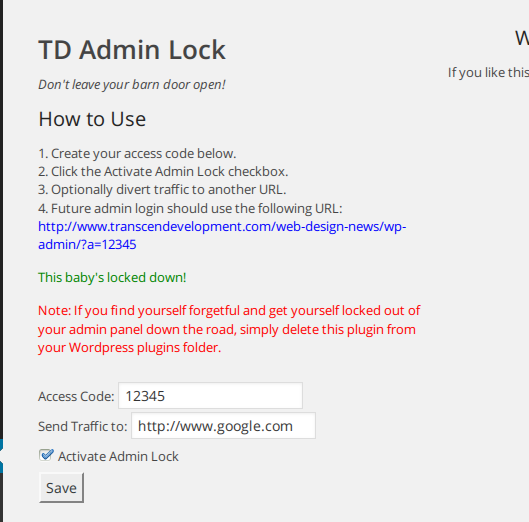
Task: Click step 4 about future admin login
Action: (x=190, y=209)
